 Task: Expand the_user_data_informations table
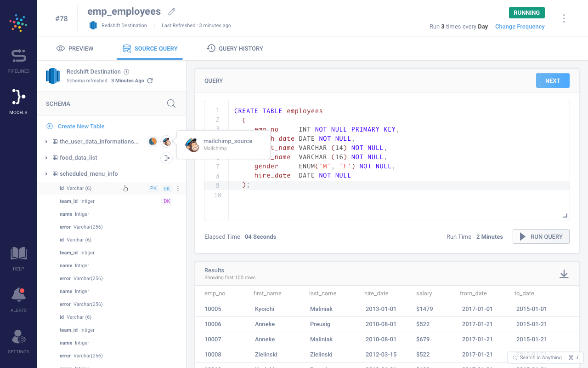point(46,142)
